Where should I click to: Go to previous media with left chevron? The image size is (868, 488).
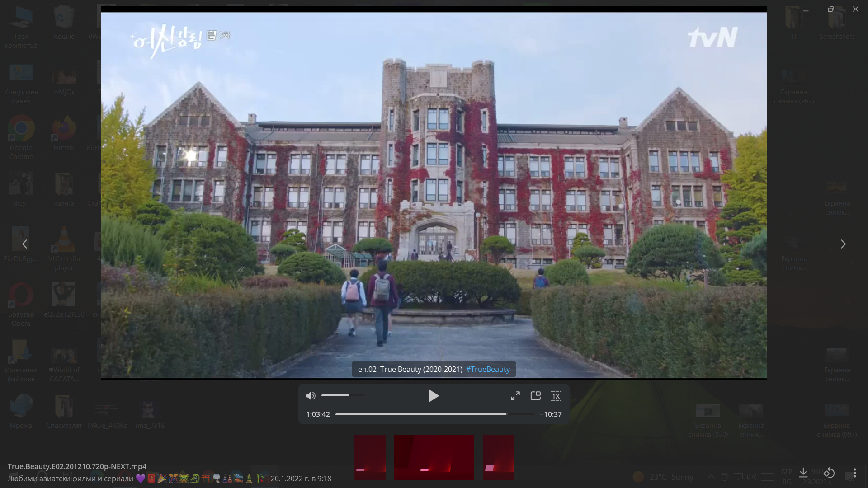(x=24, y=244)
